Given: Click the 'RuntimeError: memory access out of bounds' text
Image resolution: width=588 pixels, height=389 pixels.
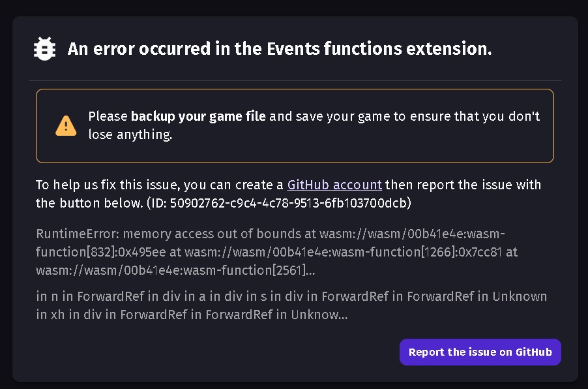Looking at the screenshot, I should [x=169, y=234].
